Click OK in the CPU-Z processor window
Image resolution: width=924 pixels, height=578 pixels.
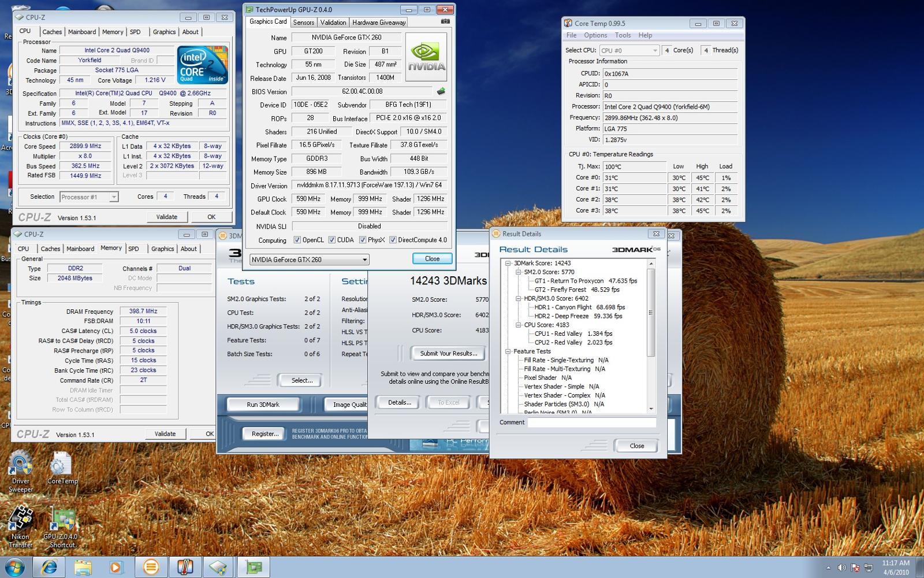point(211,217)
